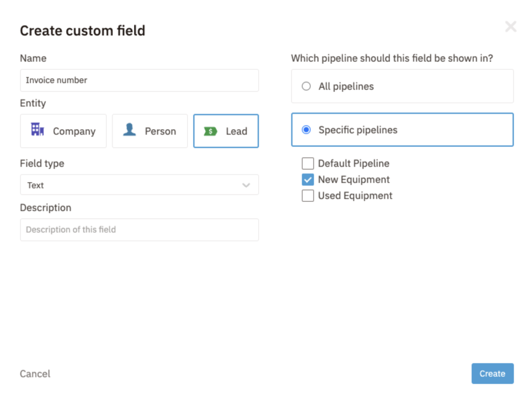This screenshot has height=396, width=532.
Task: Open the Field type dropdown showing Text
Action: click(139, 185)
